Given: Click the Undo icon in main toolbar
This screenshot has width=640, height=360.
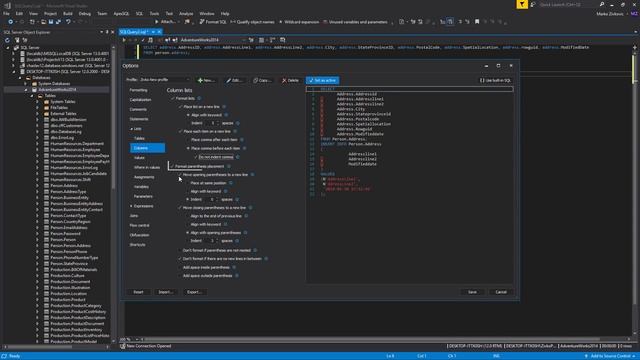Looking at the screenshot, I should click(x=68, y=22).
